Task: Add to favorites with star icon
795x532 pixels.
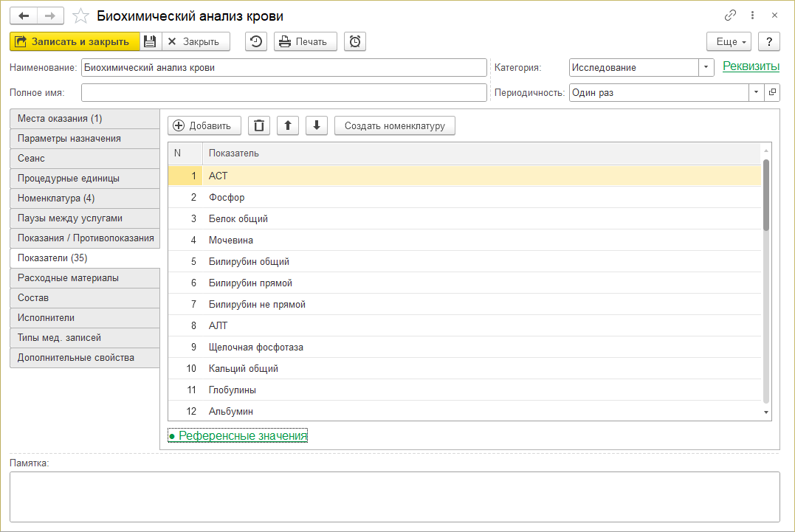Action: click(x=83, y=15)
